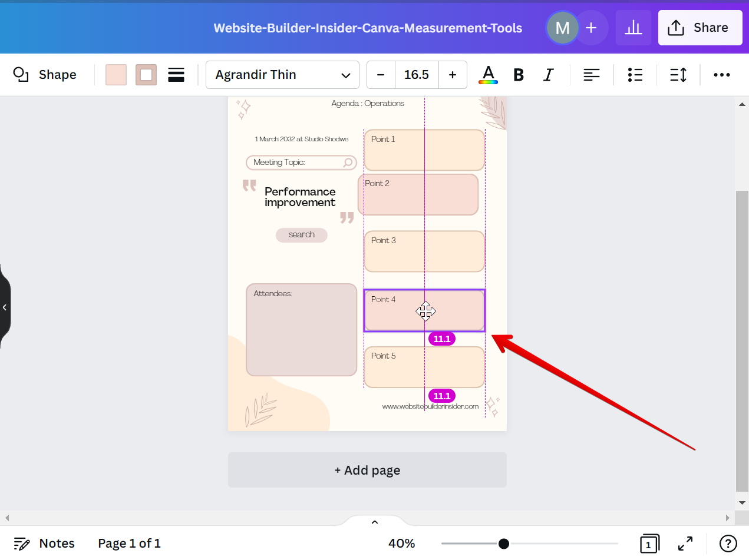Click the bulleted list icon
749x560 pixels.
[x=635, y=75]
